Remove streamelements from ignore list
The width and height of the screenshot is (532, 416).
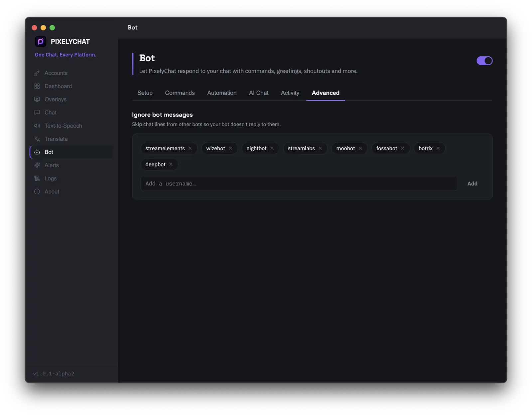point(190,148)
